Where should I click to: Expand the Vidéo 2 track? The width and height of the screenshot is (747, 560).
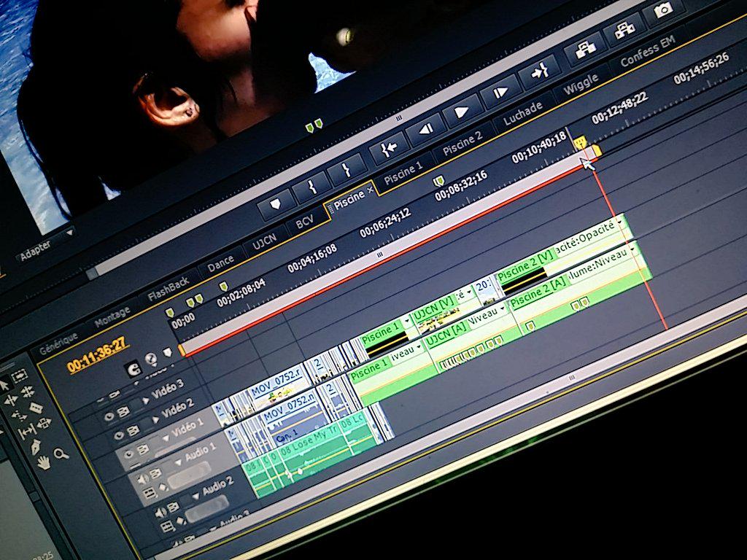tap(155, 419)
